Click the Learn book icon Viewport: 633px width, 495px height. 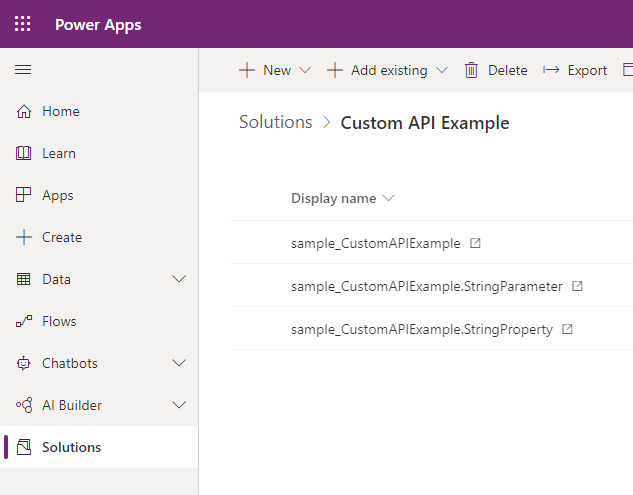pyautogui.click(x=24, y=154)
